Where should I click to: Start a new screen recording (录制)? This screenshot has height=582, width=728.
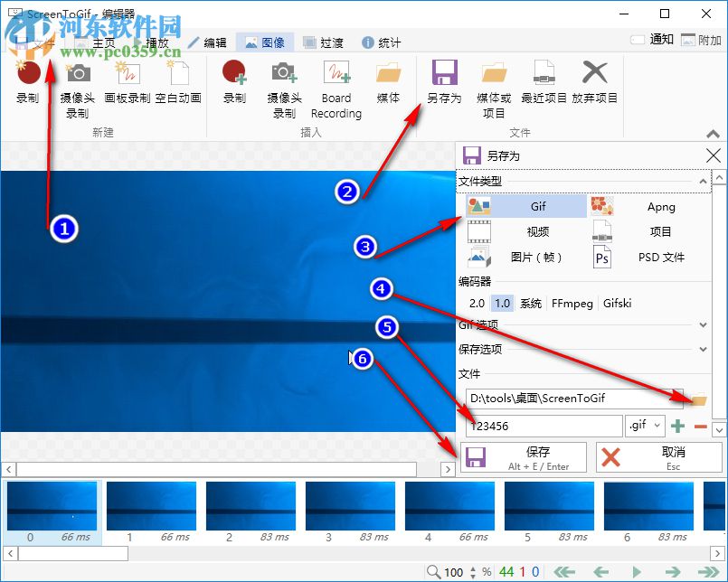(27, 86)
